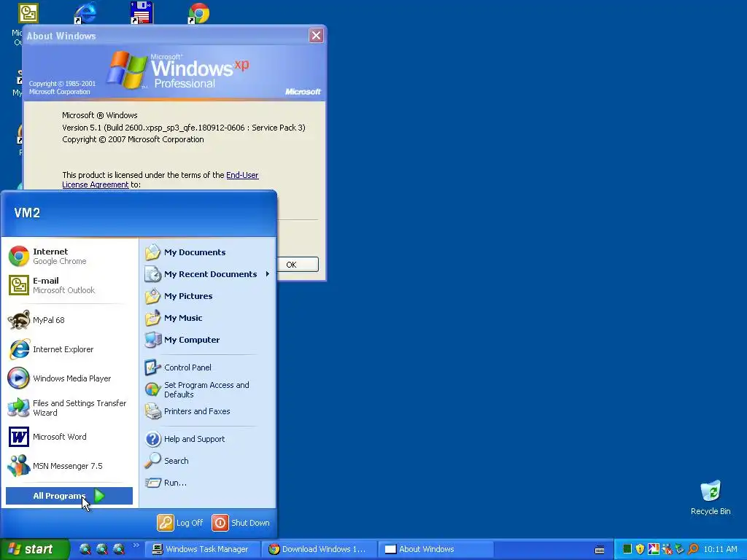
Task: Select Microsoft Outlook desktop icon
Action: click(28, 13)
